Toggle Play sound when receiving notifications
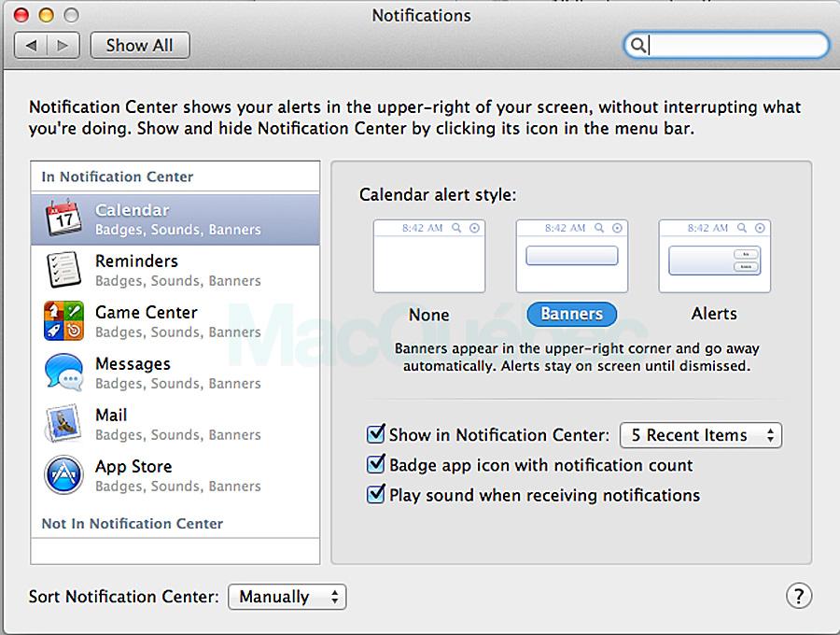The width and height of the screenshot is (840, 635). pyautogui.click(x=376, y=495)
